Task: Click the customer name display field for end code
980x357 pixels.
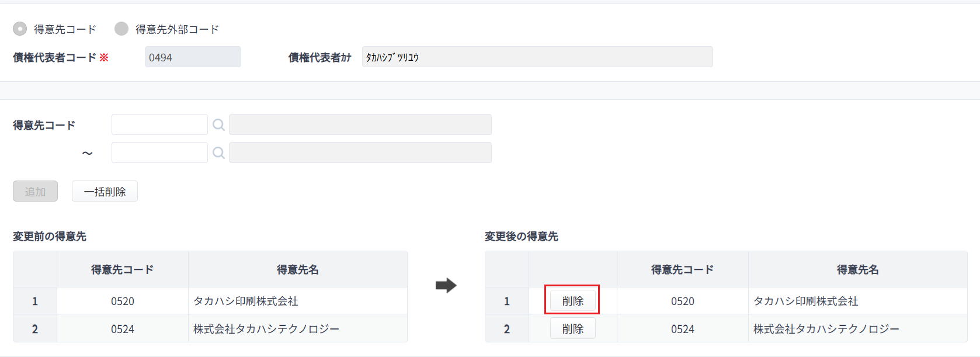Action: pos(360,152)
